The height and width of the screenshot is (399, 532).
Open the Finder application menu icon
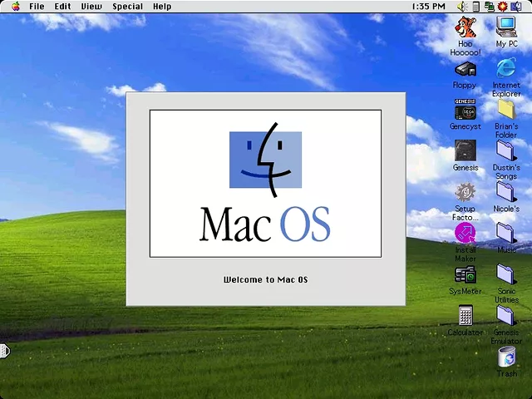click(x=516, y=7)
